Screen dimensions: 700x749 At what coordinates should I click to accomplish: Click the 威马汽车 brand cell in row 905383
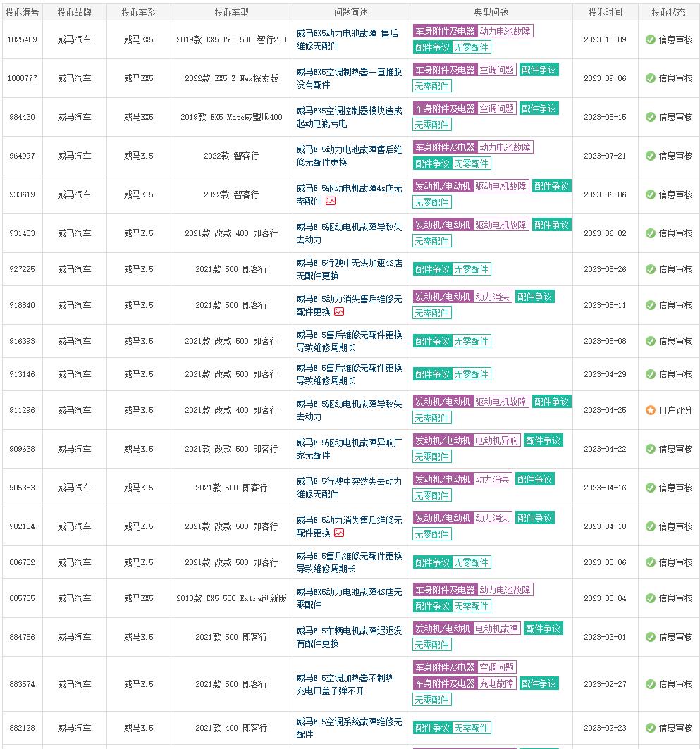[75, 488]
